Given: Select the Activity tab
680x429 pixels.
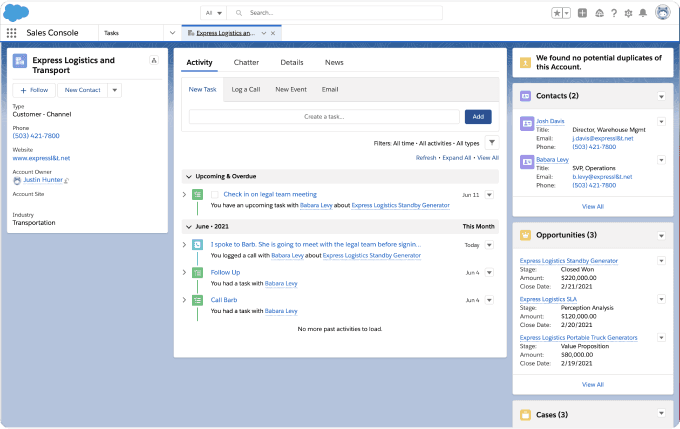Looking at the screenshot, I should (x=199, y=62).
